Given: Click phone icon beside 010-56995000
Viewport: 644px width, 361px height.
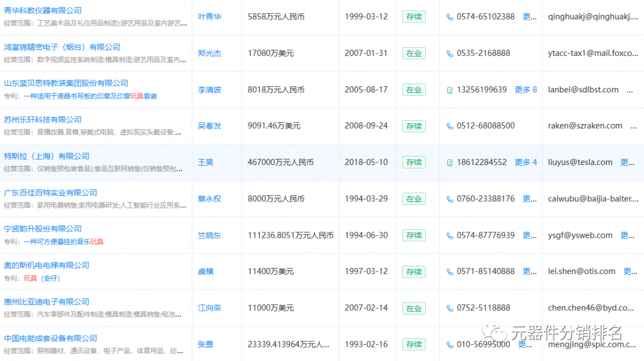Looking at the screenshot, I should [x=450, y=345].
